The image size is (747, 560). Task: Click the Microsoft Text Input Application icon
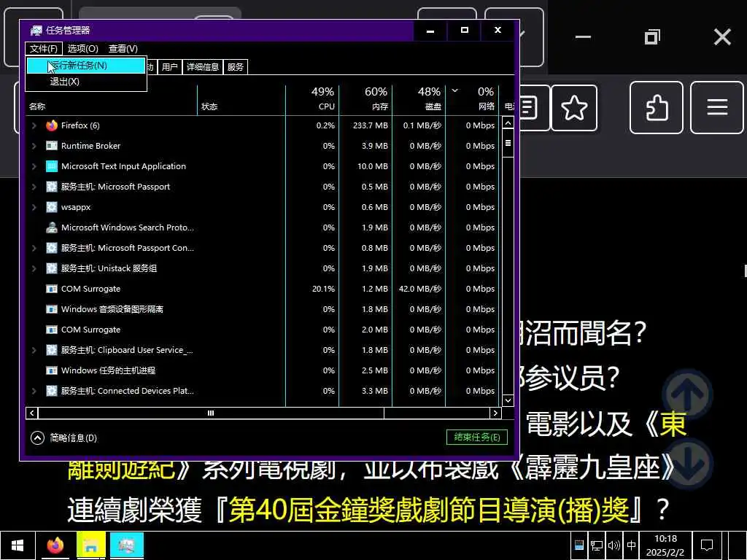point(52,166)
